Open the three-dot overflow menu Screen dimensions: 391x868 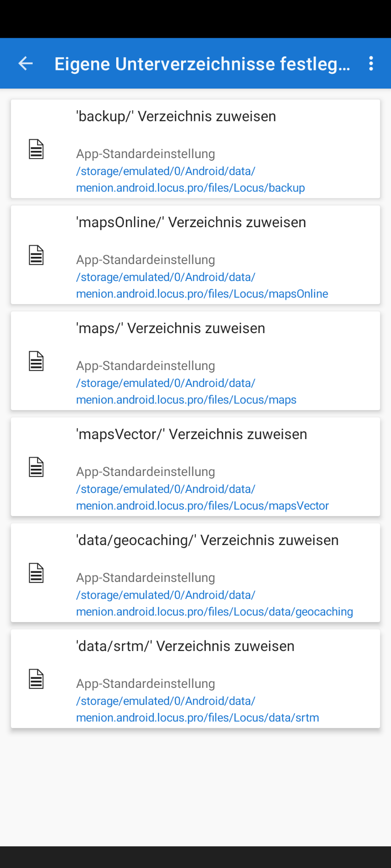[371, 64]
